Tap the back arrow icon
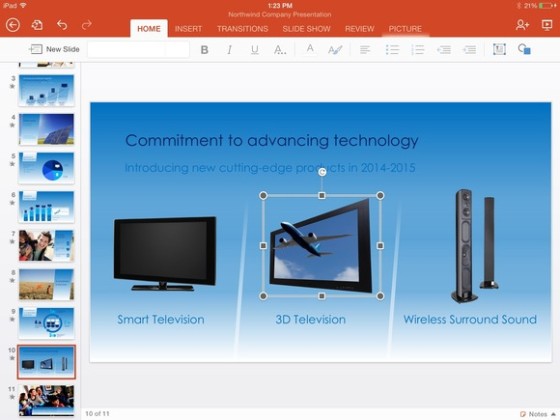560x420 pixels. tap(13, 25)
